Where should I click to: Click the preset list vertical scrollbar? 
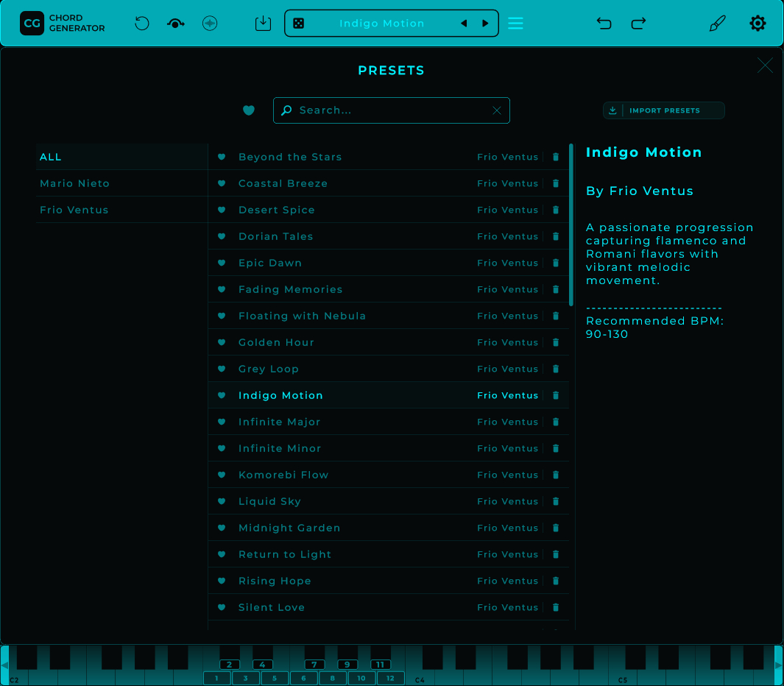pos(571,225)
